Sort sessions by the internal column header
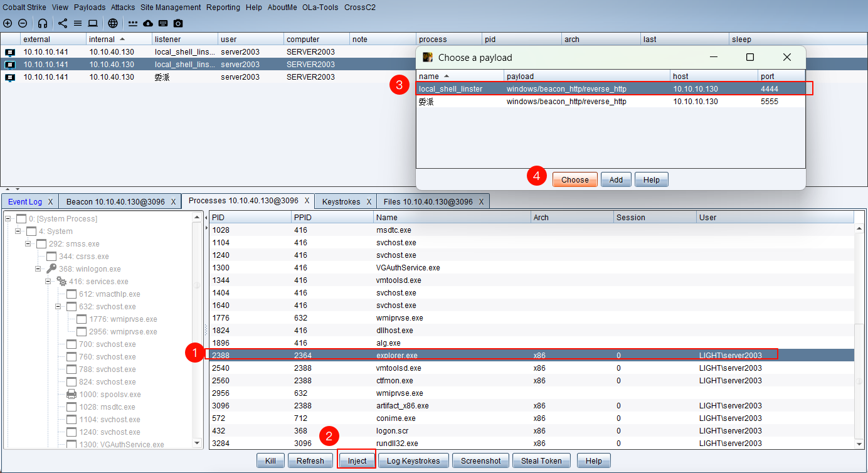The width and height of the screenshot is (868, 473). point(119,39)
